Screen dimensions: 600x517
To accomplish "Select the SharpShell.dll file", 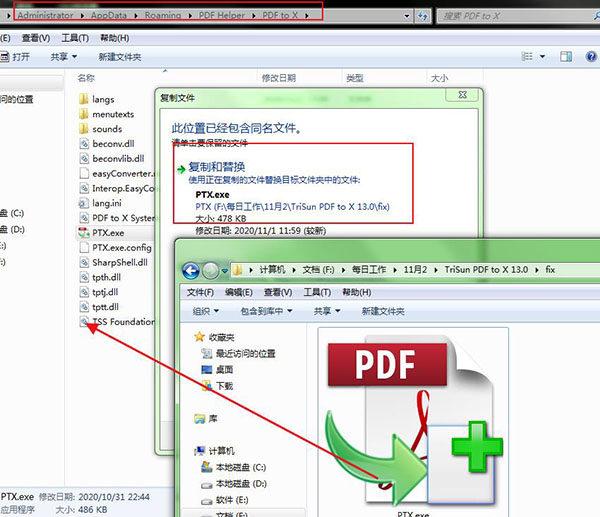I will pos(119,262).
